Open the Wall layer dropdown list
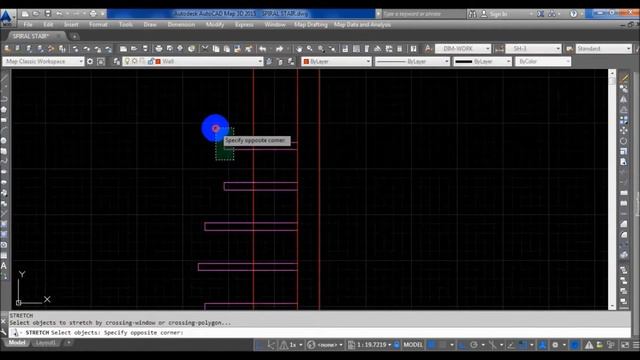Screen dimensions: 640x360 [x=193, y=61]
